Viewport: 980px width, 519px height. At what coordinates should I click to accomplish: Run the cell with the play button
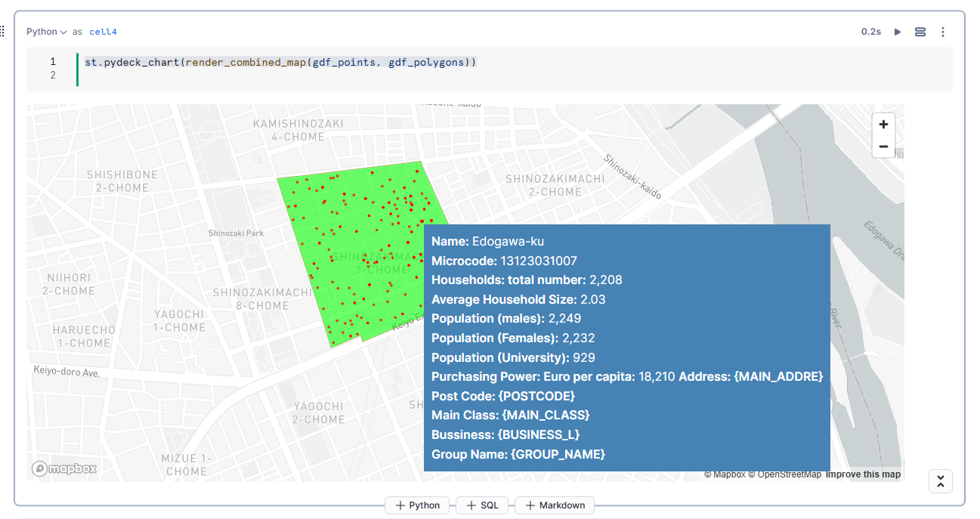click(898, 32)
